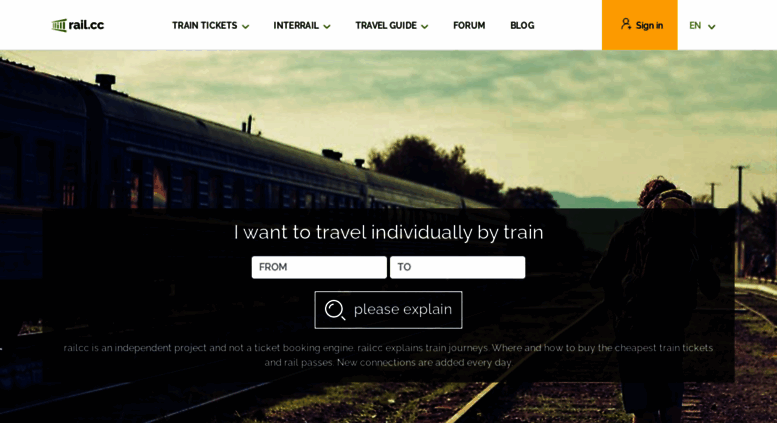Select the EN language label
This screenshot has width=777, height=423.
click(x=695, y=25)
